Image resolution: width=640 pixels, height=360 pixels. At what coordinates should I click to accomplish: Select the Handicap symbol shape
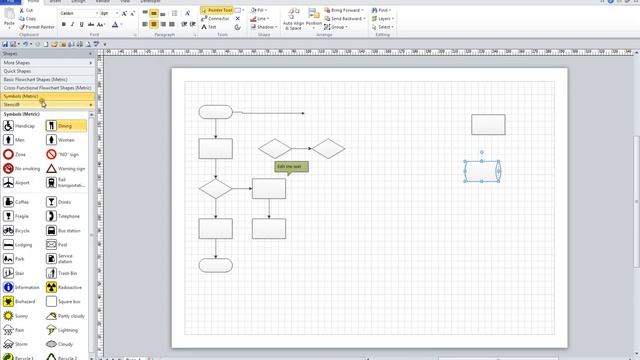tap(20, 126)
